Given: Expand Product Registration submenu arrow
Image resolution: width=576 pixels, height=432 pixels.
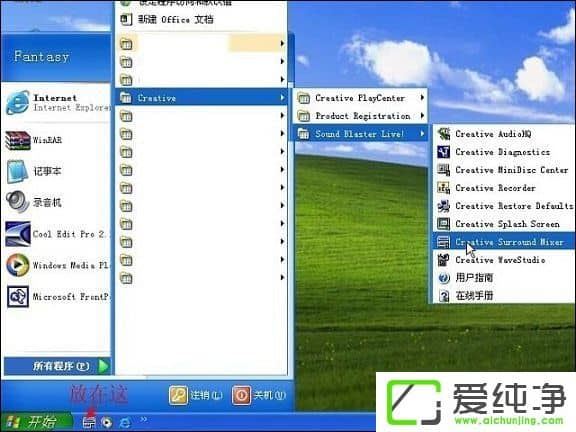Looking at the screenshot, I should coord(422,116).
